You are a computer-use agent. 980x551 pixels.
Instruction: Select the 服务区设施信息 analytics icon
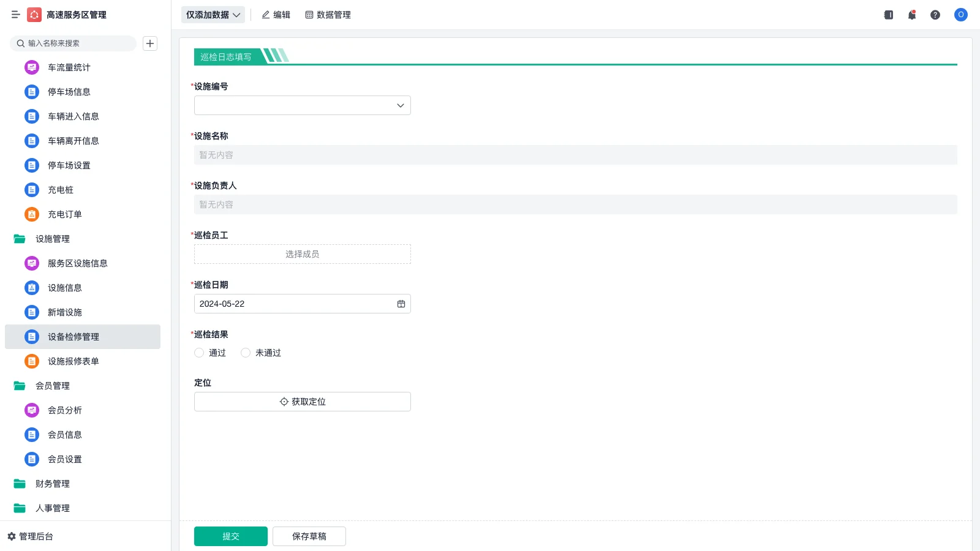pyautogui.click(x=31, y=263)
